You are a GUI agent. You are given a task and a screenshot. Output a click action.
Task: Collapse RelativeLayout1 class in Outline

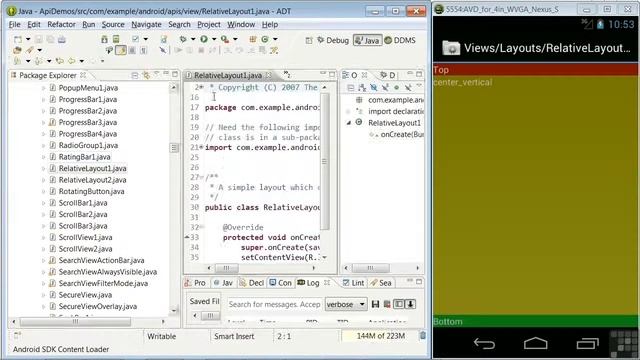point(349,122)
